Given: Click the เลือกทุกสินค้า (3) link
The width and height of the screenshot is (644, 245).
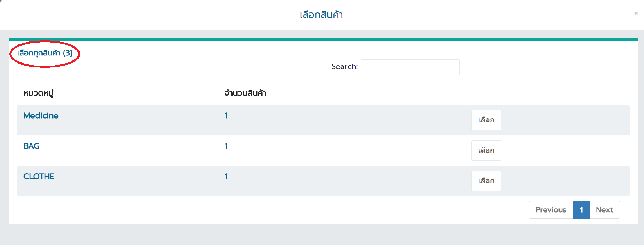Looking at the screenshot, I should [45, 53].
